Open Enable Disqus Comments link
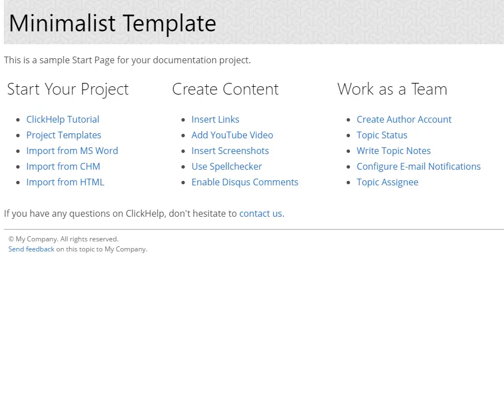 (x=245, y=182)
